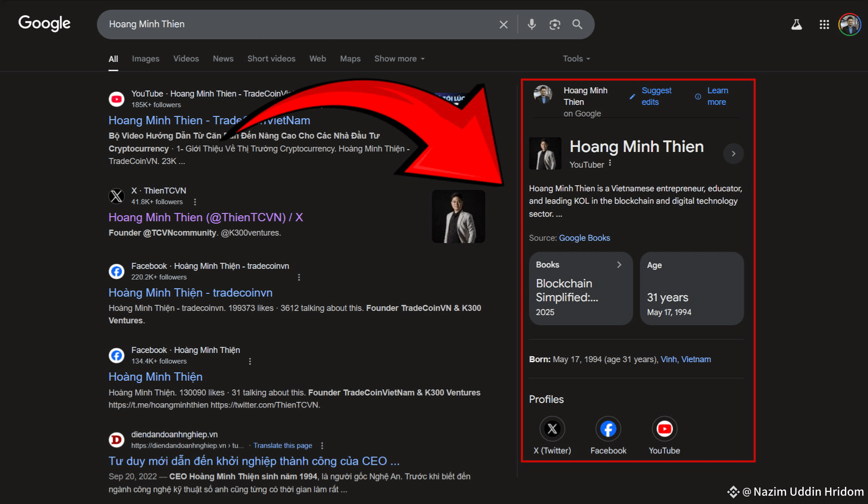Viewport: 868px width, 504px height.
Task: Open the Books card for Blockchain Simplified
Action: tap(581, 288)
